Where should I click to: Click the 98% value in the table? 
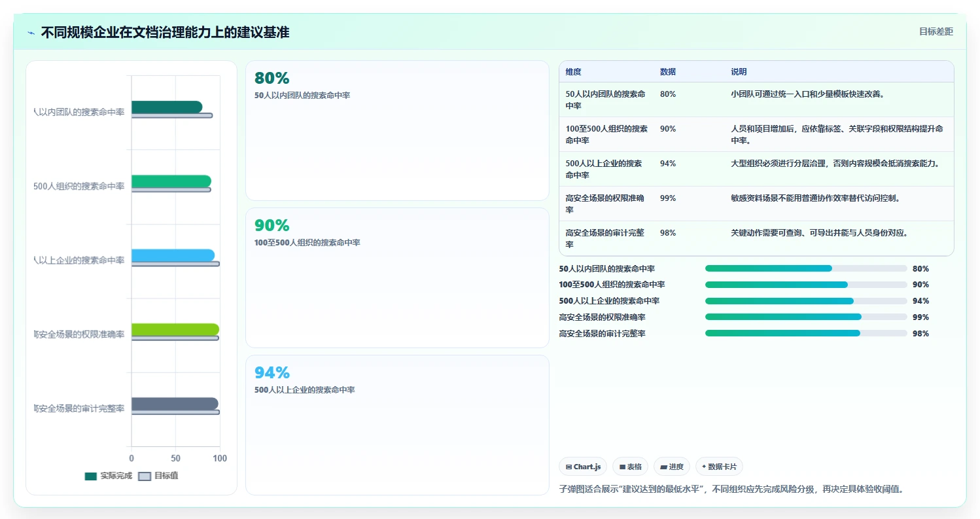pyautogui.click(x=668, y=232)
